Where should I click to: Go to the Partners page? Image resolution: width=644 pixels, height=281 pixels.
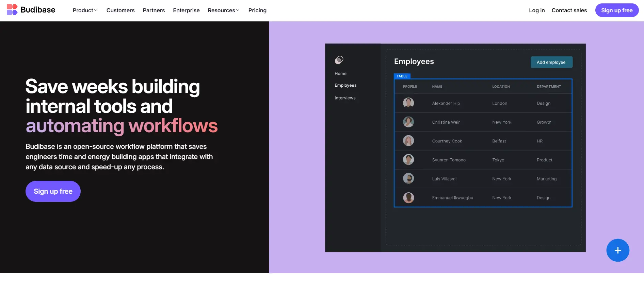(x=154, y=10)
